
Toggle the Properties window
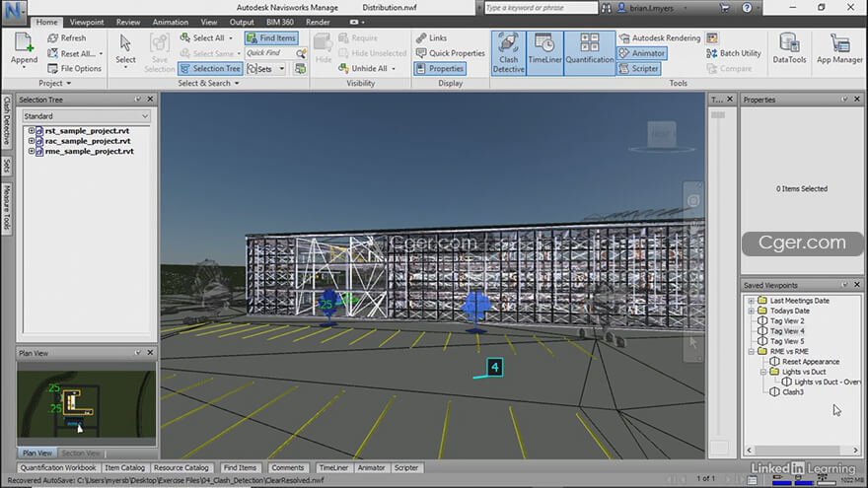point(440,69)
